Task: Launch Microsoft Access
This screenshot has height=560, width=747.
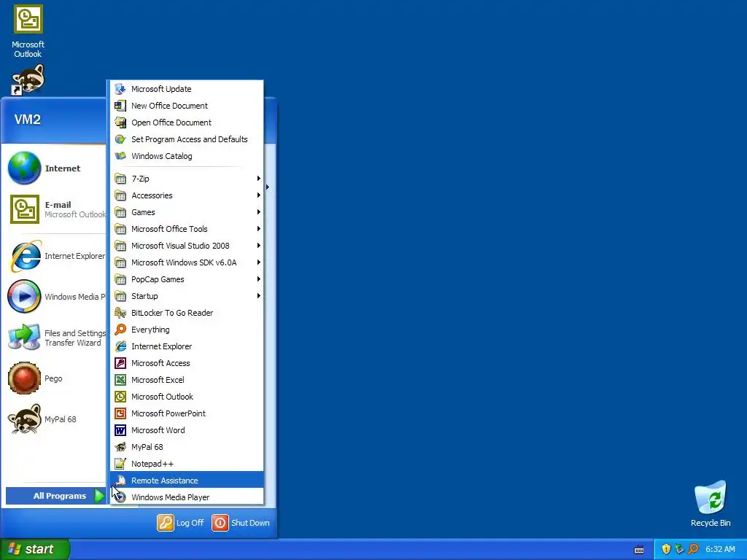Action: [186, 363]
